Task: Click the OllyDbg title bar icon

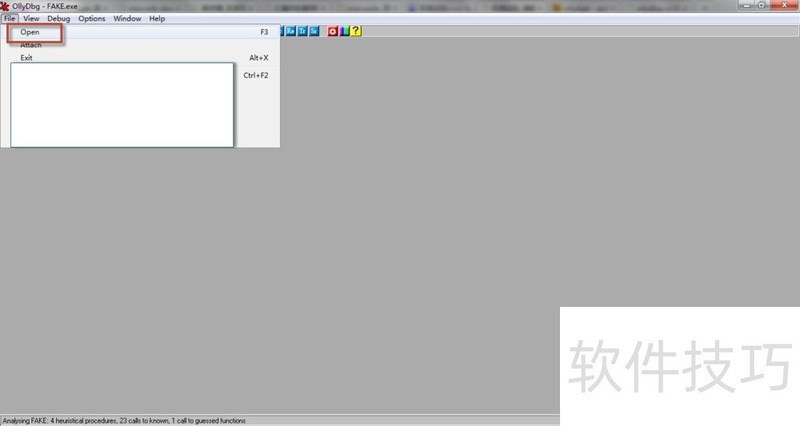Action: (x=5, y=6)
